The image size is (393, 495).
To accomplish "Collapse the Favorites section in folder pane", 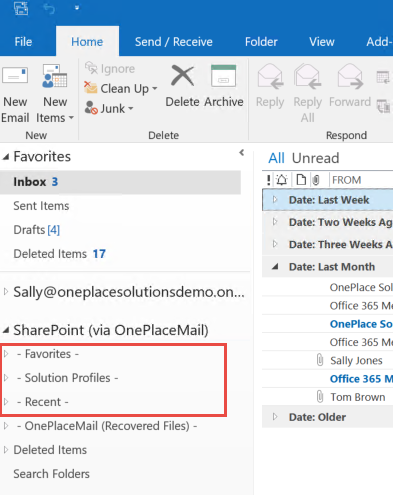I will tap(6, 157).
